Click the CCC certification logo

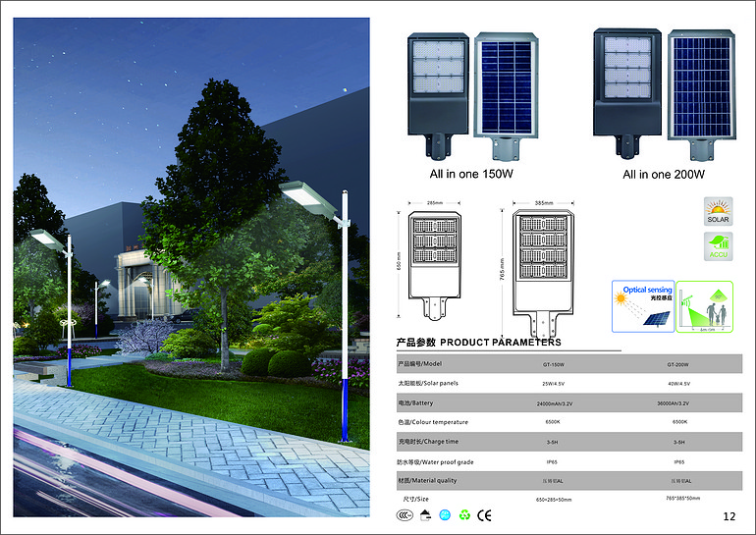(404, 513)
